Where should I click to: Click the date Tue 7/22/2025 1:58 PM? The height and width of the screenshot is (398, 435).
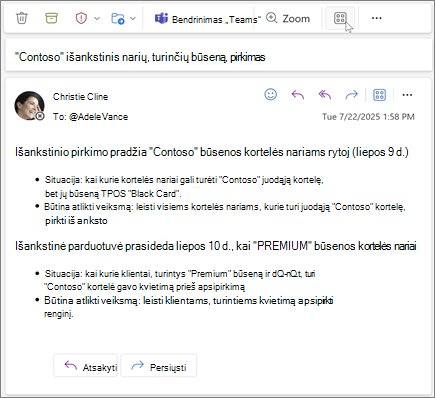point(368,117)
